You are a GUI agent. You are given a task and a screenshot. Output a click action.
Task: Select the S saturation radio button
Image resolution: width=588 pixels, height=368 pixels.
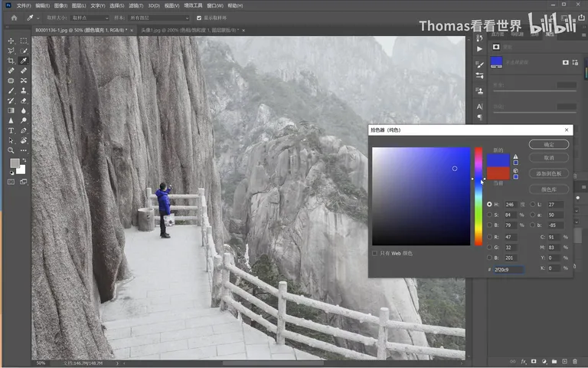(x=489, y=215)
